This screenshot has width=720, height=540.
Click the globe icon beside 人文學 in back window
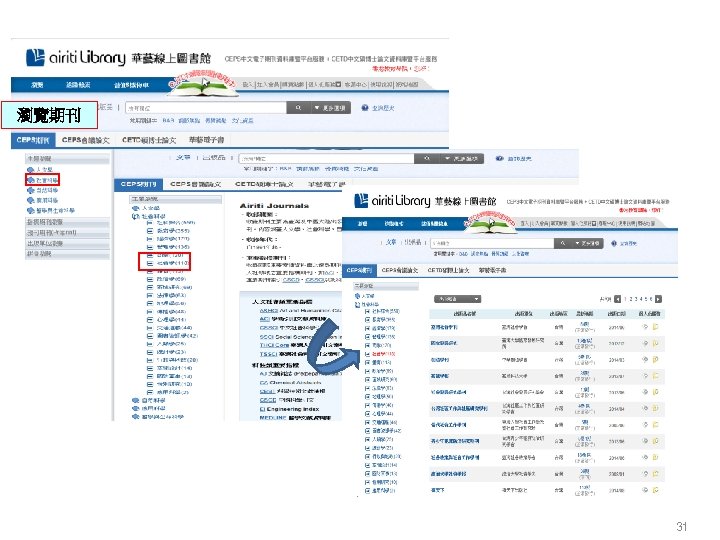(x=30, y=170)
